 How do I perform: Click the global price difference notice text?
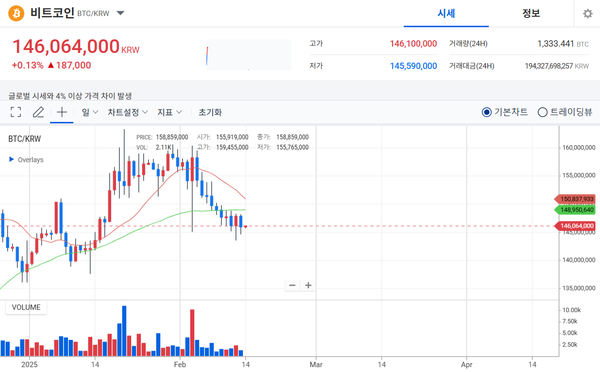(70, 95)
